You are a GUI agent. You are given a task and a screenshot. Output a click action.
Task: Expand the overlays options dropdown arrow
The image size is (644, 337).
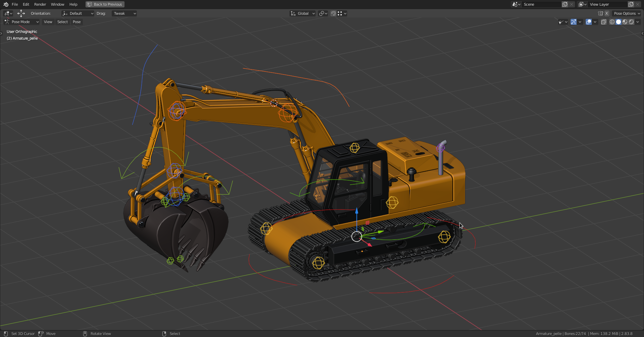click(x=595, y=22)
